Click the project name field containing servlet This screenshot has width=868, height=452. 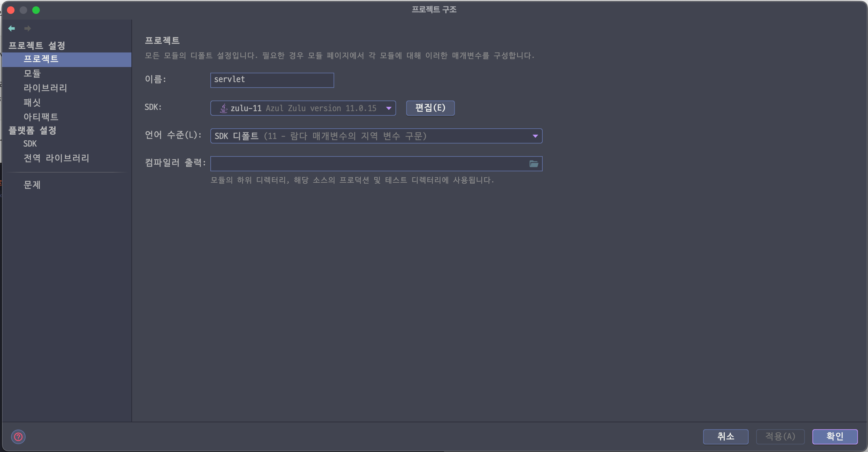coord(272,80)
